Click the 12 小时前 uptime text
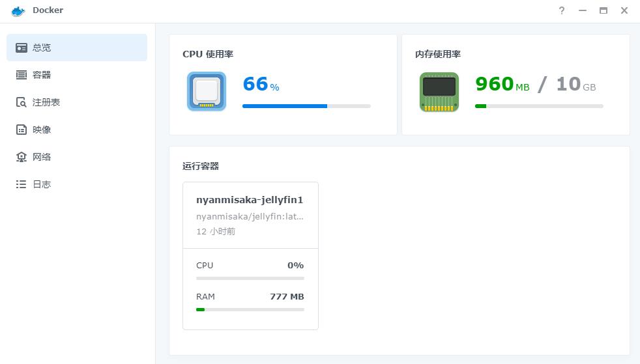The image size is (640, 364). (x=216, y=232)
